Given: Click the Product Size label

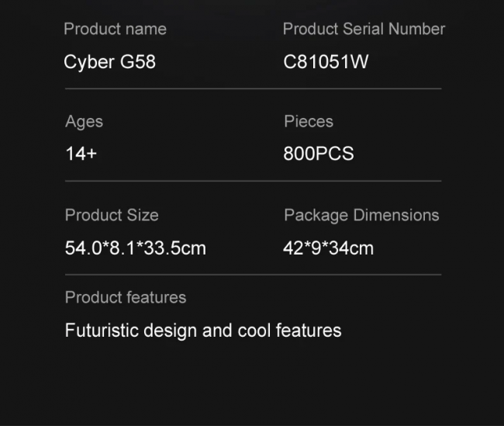Looking at the screenshot, I should 112,215.
